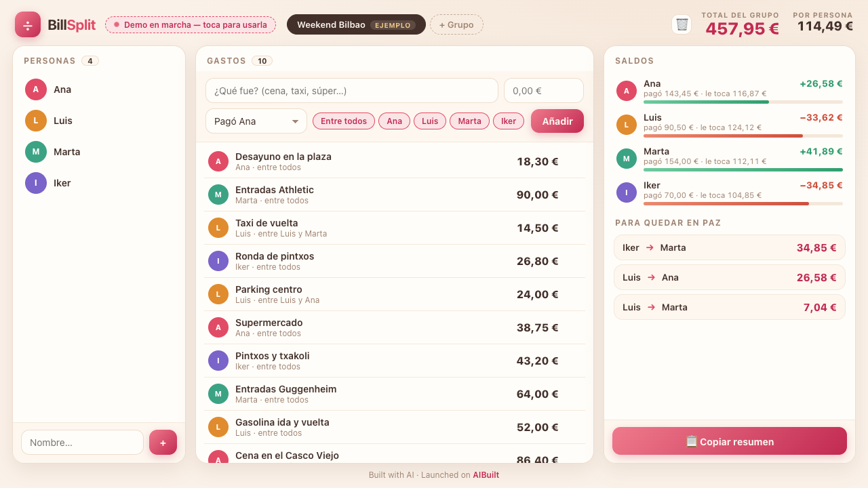The width and height of the screenshot is (868, 488).
Task: Click the 'Luis · entre Luis y Ana' subtitle
Action: 277,300
